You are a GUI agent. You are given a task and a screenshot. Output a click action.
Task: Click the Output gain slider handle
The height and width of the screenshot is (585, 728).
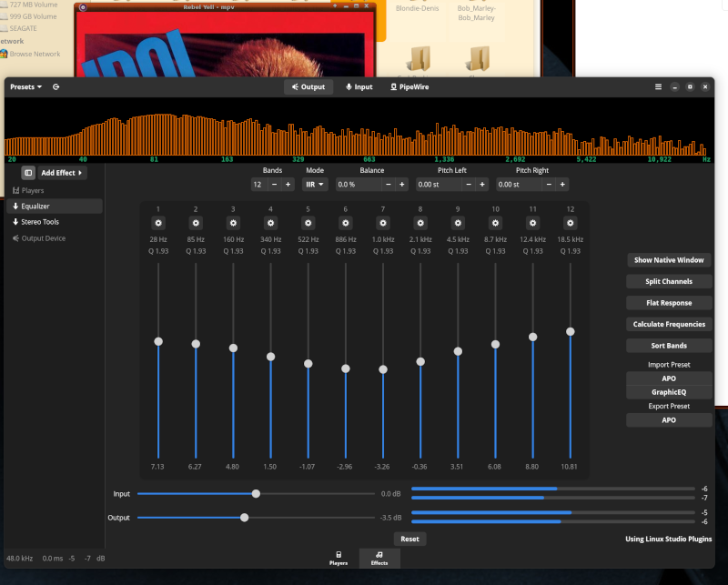tap(244, 518)
